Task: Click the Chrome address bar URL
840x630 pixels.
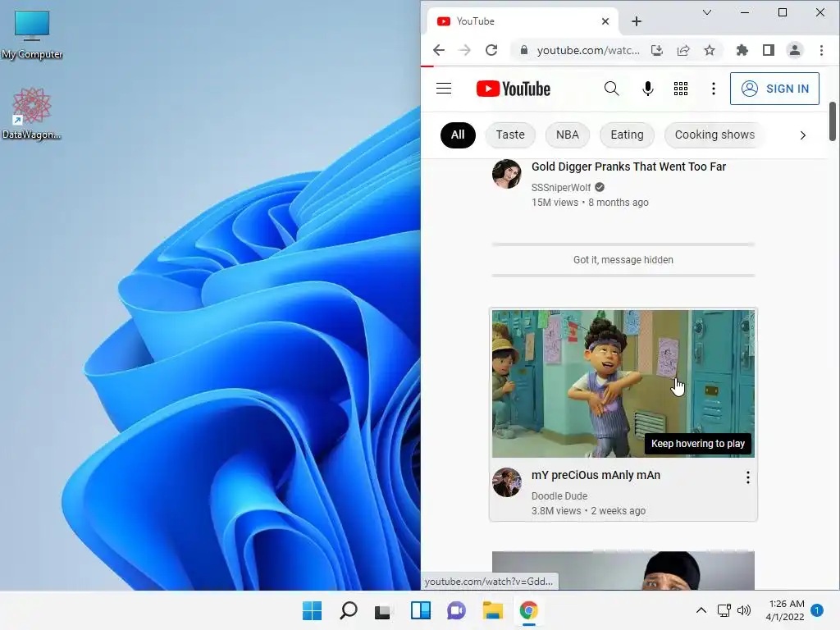Action: click(x=587, y=50)
